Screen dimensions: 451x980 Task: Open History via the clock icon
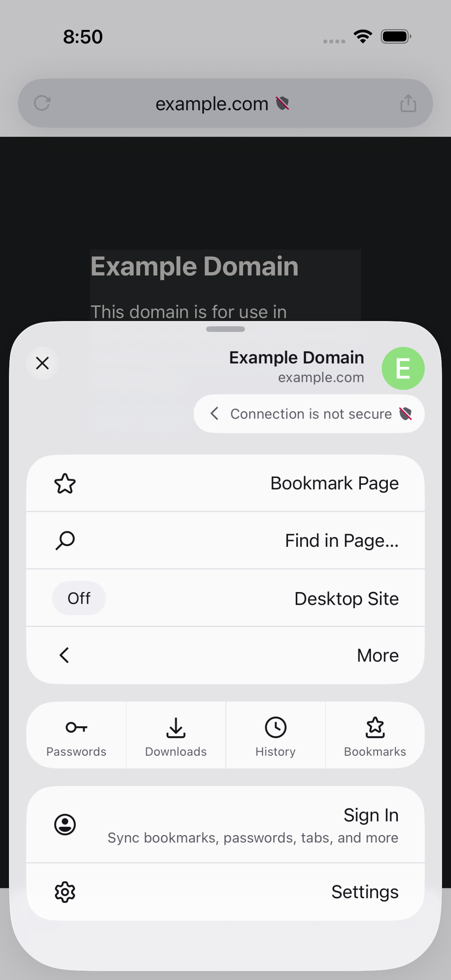(x=276, y=727)
